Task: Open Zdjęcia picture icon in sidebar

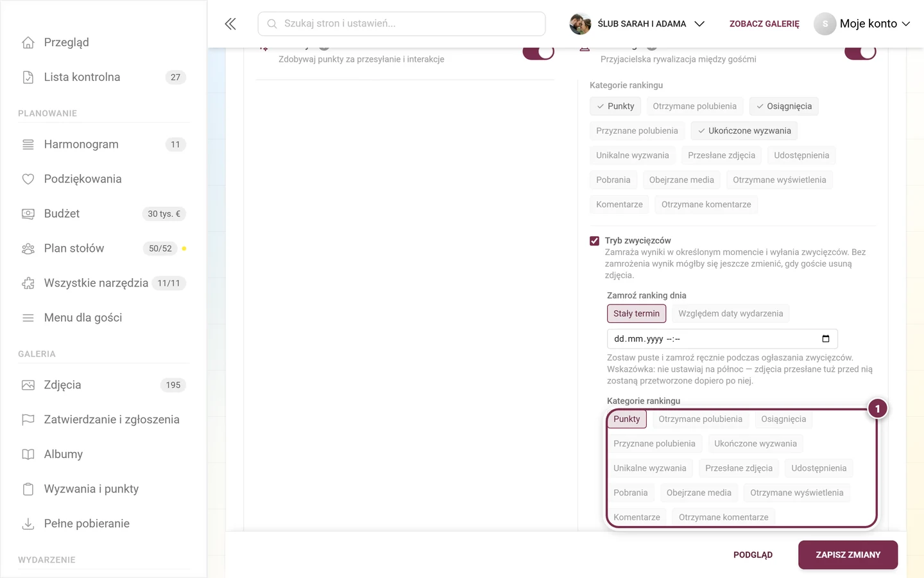Action: pyautogui.click(x=28, y=385)
